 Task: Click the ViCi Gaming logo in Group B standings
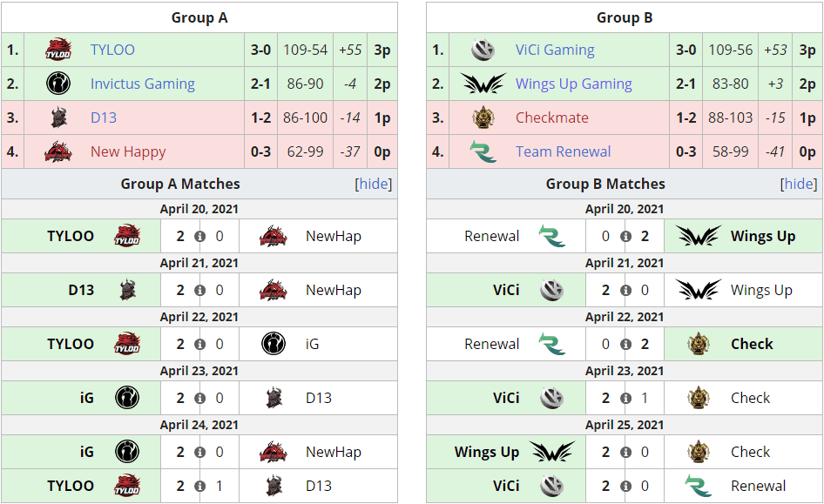(483, 50)
